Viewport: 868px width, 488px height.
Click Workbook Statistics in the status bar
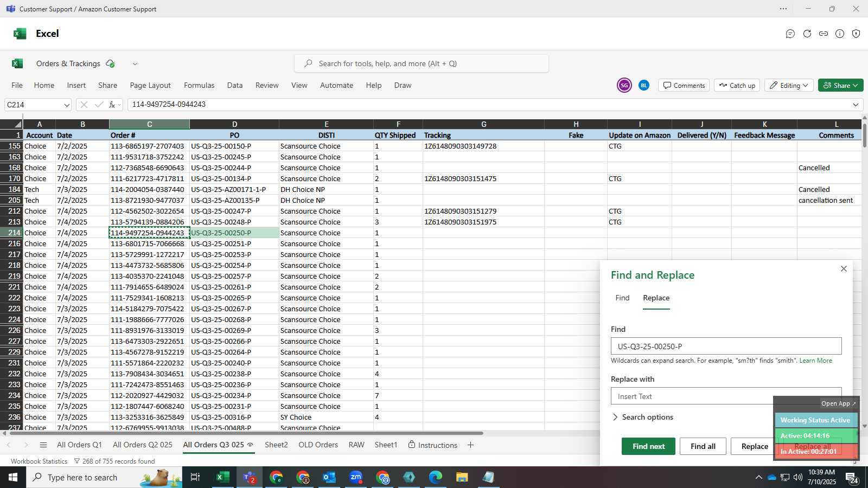click(39, 461)
